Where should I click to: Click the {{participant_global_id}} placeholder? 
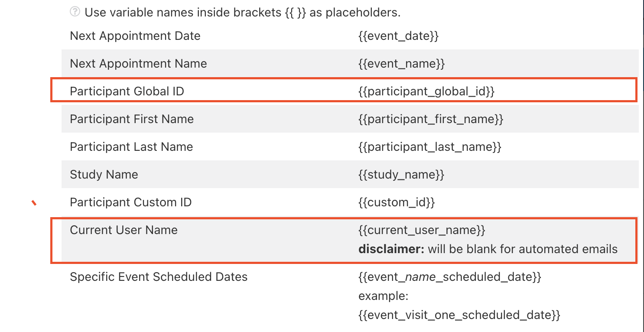click(x=426, y=91)
